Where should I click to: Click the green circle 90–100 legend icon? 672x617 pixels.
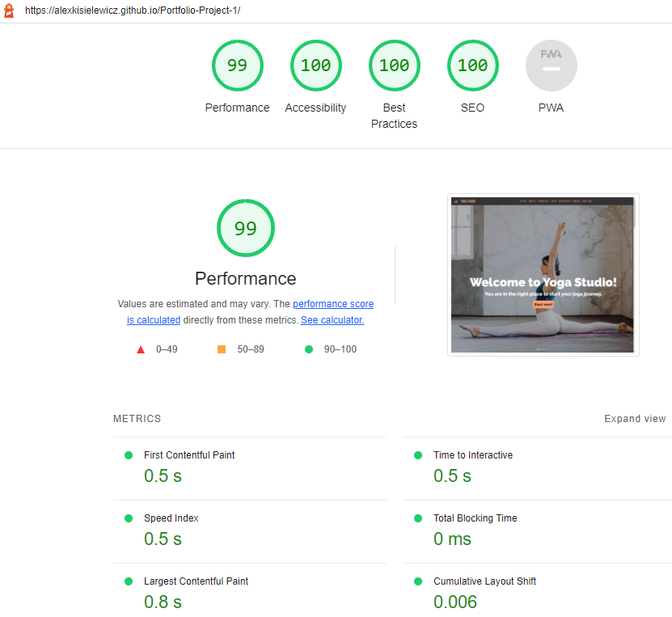click(309, 349)
